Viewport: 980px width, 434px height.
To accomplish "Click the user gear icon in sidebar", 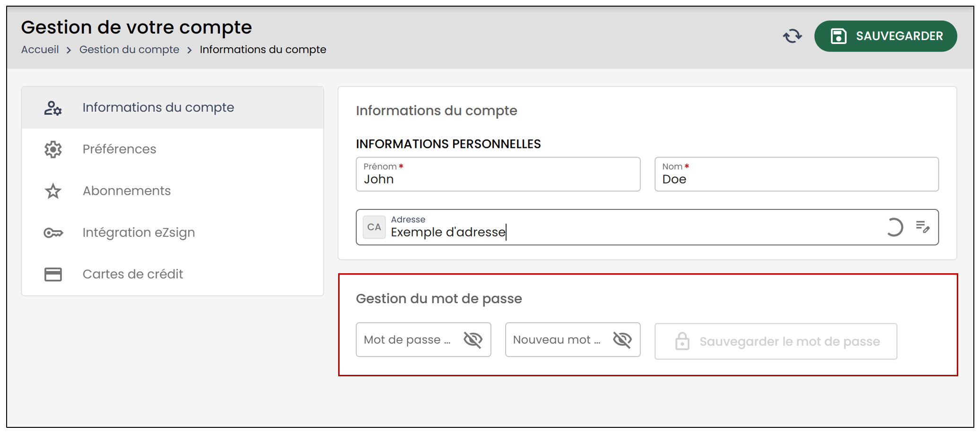I will point(53,108).
